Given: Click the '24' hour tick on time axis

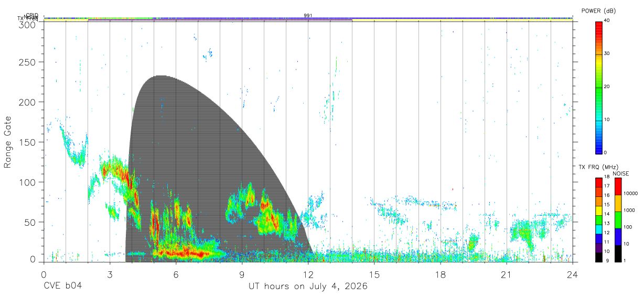Looking at the screenshot, I should pos(572,275).
